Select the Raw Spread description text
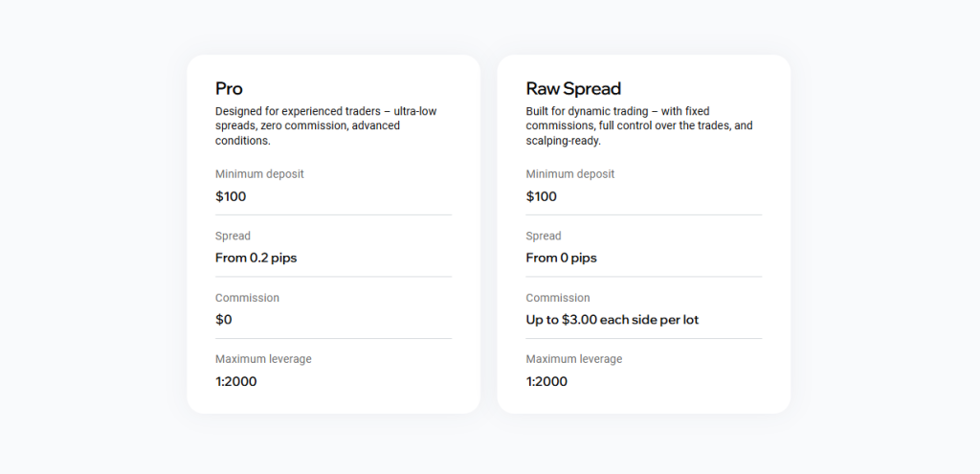Screen dimensions: 980x474 [x=639, y=125]
